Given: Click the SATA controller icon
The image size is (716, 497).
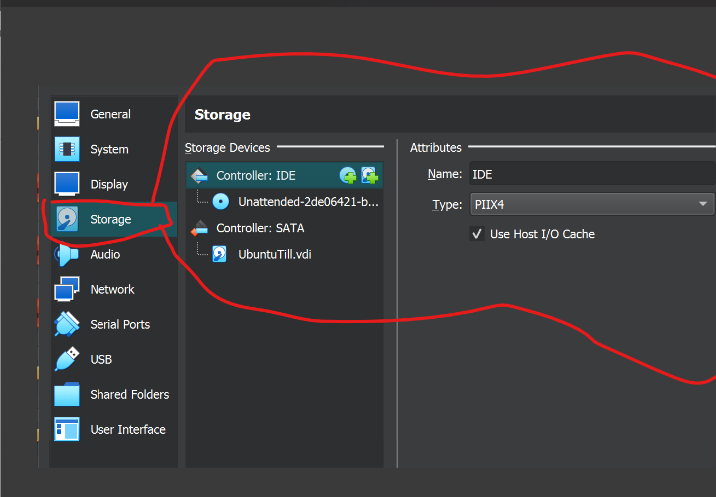Looking at the screenshot, I should (x=199, y=228).
